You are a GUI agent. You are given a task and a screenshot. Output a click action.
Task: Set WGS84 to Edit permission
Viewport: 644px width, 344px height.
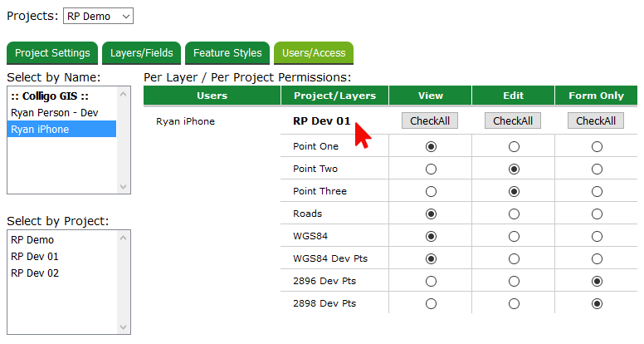[x=514, y=237]
